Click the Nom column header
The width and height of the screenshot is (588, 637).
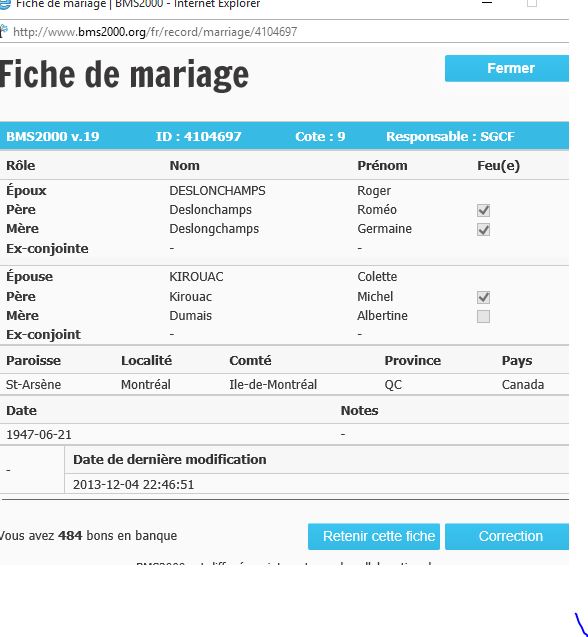click(184, 166)
